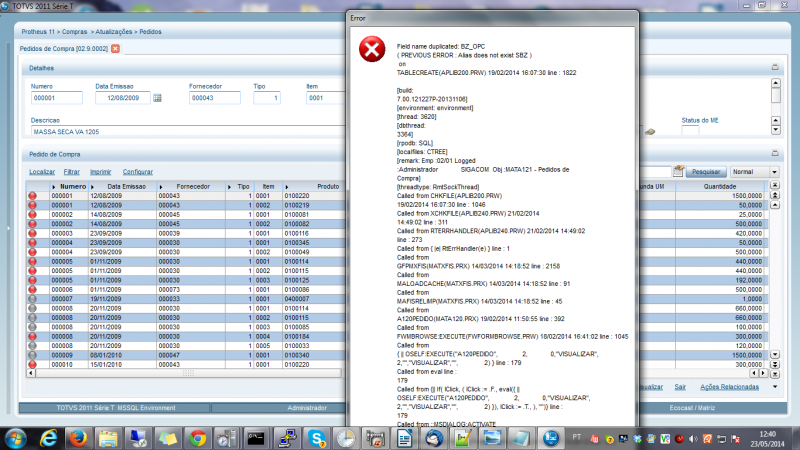Click the grid horizontal scrollbar thumb
This screenshot has height=450, width=800.
pyautogui.click(x=188, y=373)
